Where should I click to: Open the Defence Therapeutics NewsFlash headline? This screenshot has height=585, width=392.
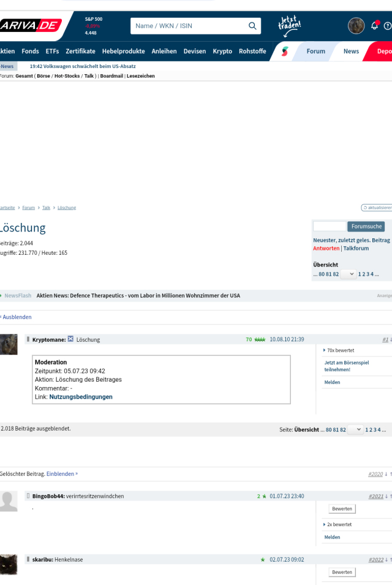click(138, 295)
